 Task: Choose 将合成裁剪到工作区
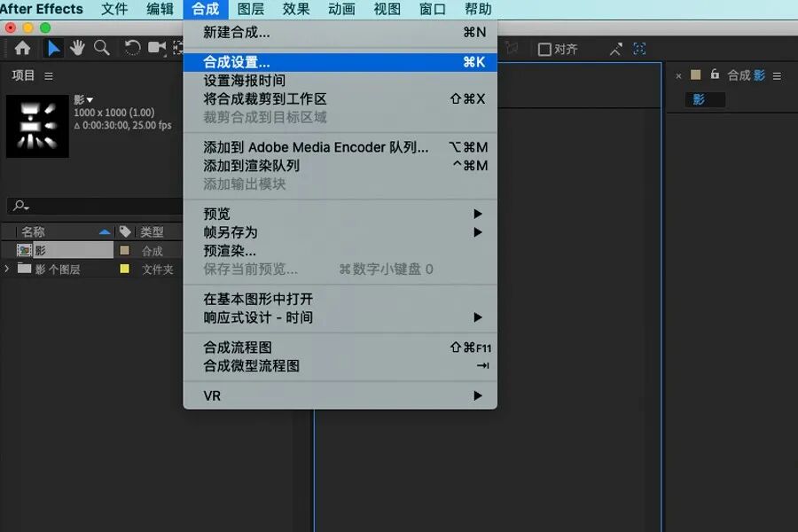340,98
